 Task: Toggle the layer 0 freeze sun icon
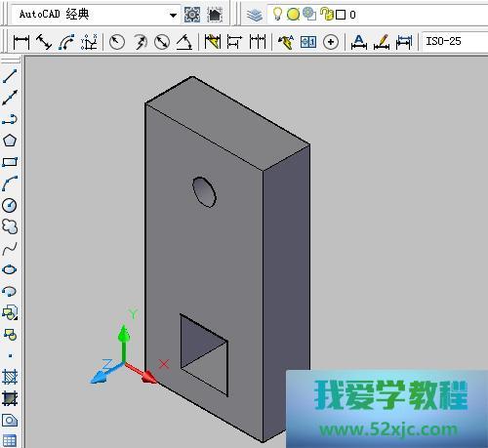pyautogui.click(x=293, y=15)
